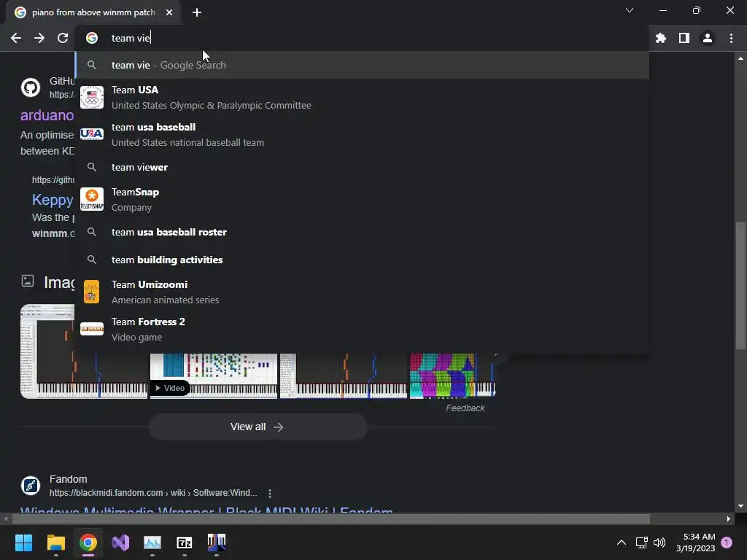Select 'team usa baseball' suggestion
The image size is (747, 560).
[x=362, y=134]
